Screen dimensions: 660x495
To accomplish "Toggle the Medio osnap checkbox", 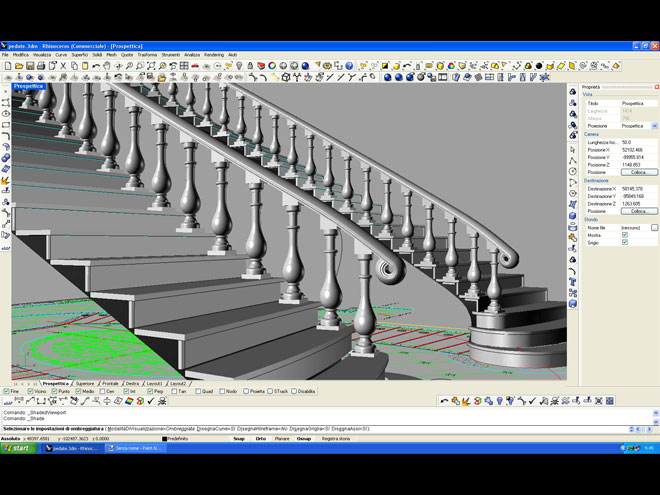I will [x=78, y=391].
